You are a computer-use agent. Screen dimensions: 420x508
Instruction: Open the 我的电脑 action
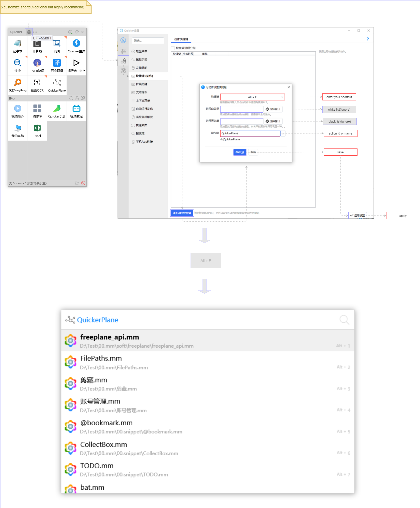click(18, 131)
